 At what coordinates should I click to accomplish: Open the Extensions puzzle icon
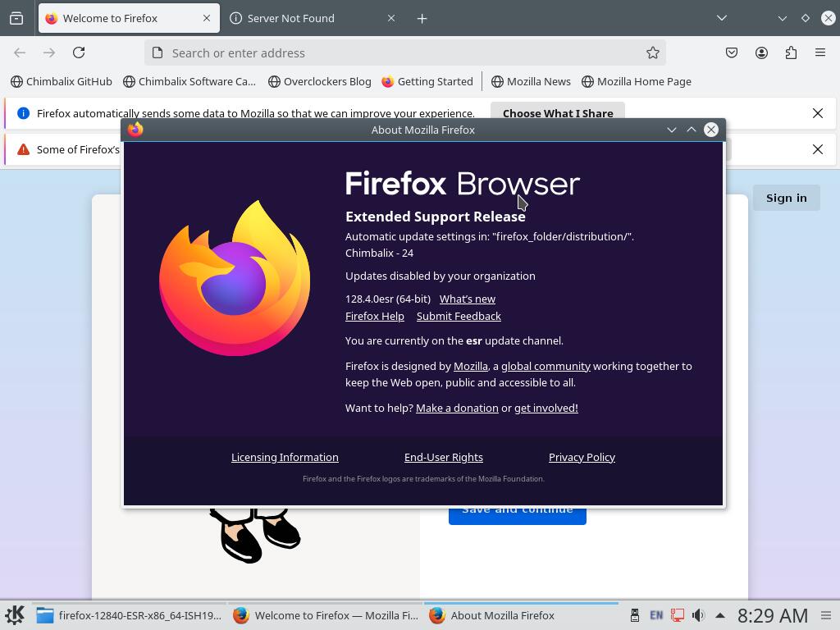pos(791,52)
